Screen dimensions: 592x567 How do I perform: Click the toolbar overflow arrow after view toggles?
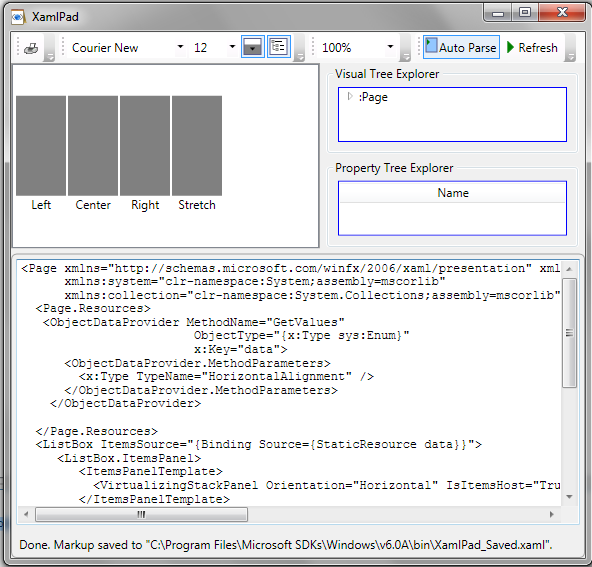coord(299,48)
